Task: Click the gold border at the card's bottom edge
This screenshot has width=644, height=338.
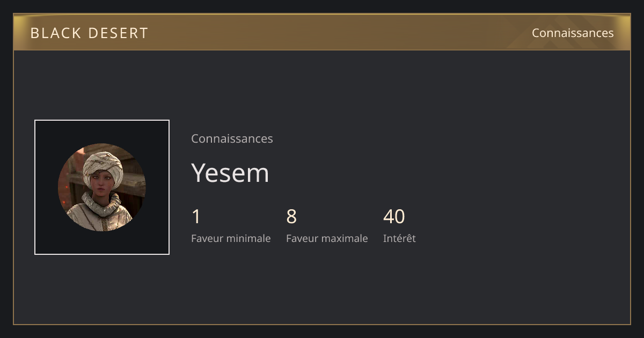Action: pyautogui.click(x=322, y=324)
